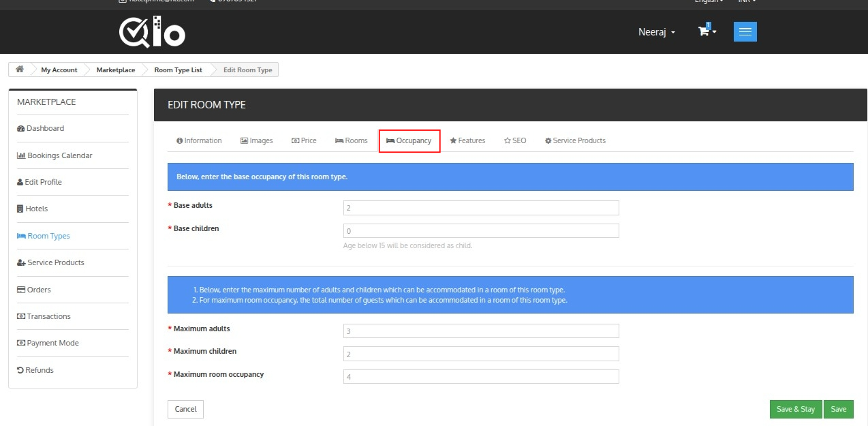Open My Account breadcrumb
The image size is (868, 426).
pos(59,70)
